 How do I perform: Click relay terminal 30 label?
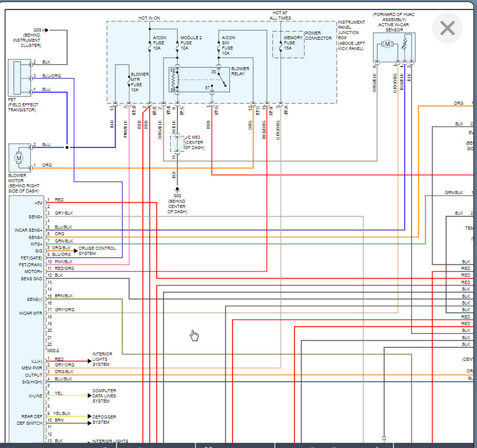coord(213,72)
